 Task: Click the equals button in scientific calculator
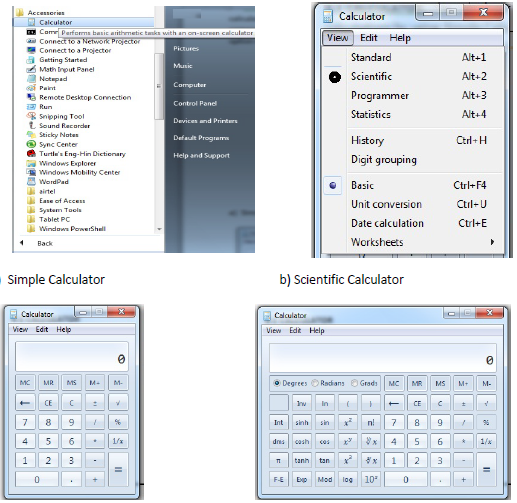[x=486, y=470]
